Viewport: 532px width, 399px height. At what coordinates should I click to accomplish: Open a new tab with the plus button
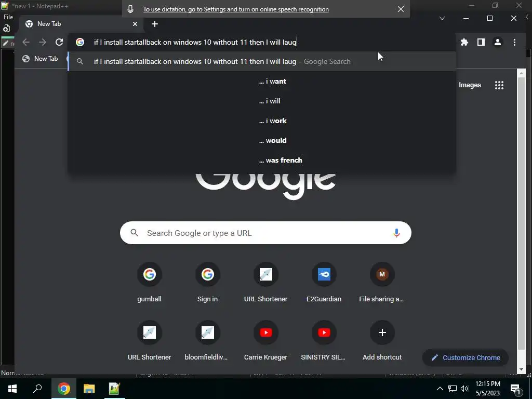(x=155, y=24)
